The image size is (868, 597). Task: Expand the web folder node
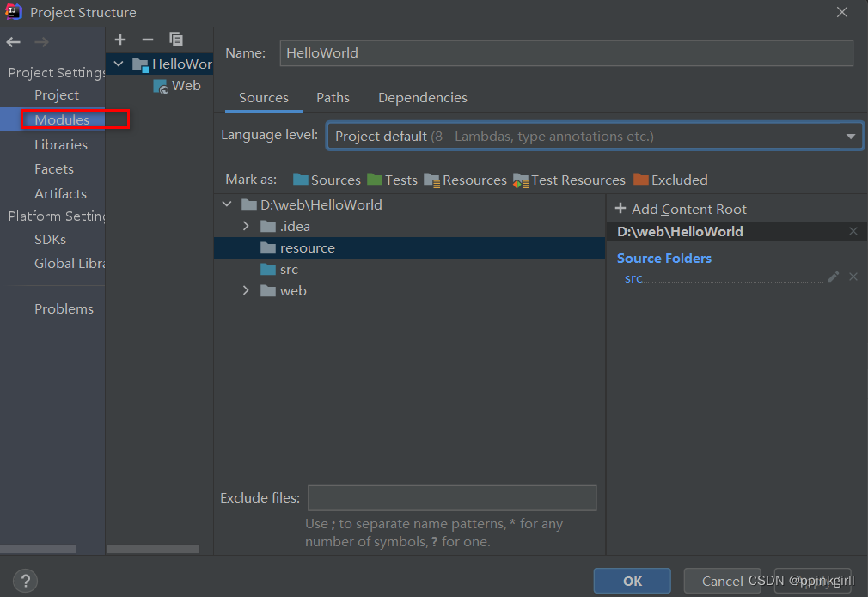click(x=246, y=290)
